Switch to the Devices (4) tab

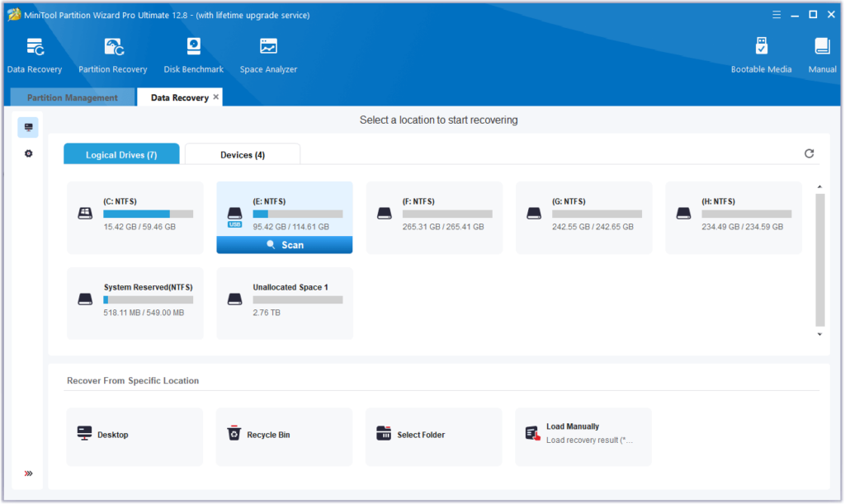click(x=242, y=153)
